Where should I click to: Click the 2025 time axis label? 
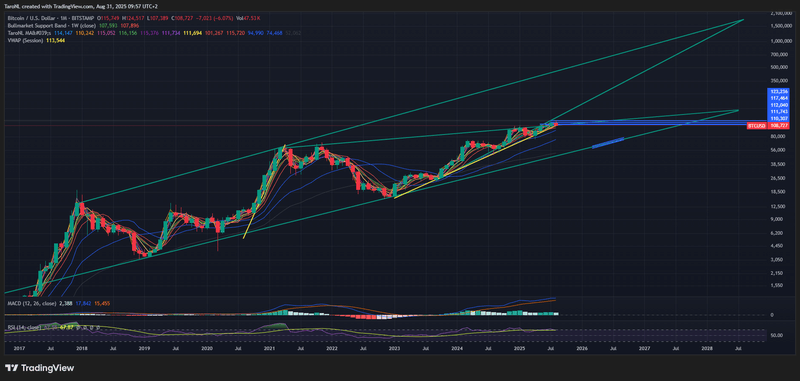pos(519,349)
